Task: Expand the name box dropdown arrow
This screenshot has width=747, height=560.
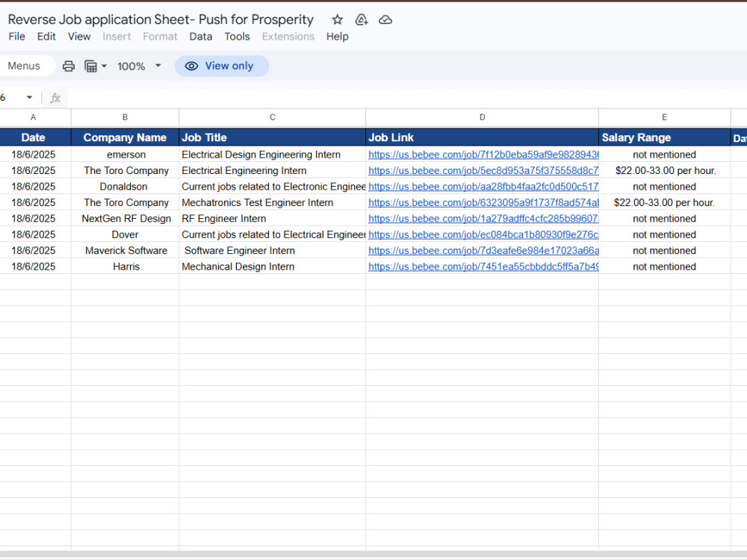Action: click(30, 98)
